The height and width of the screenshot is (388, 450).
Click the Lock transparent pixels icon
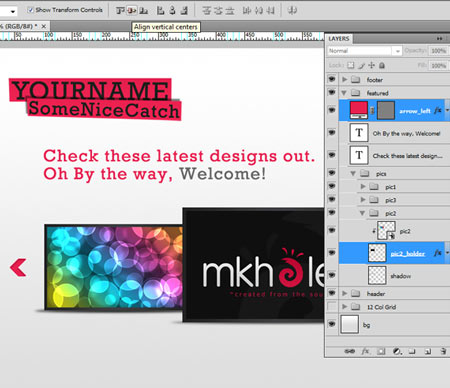[x=351, y=65]
